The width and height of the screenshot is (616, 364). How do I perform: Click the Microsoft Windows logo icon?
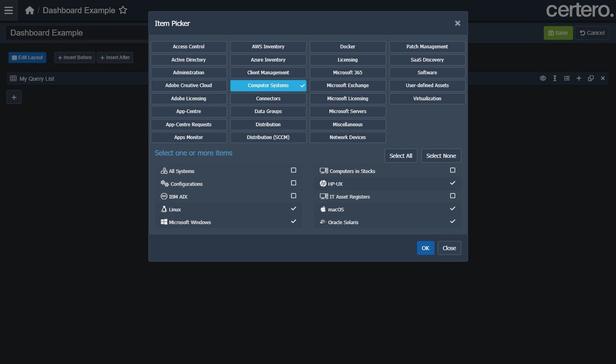(164, 222)
